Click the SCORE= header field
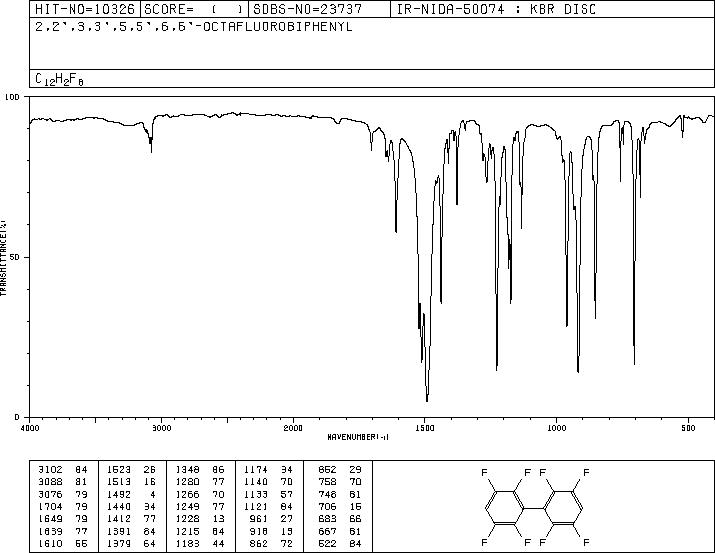Image resolution: width=715 pixels, height=553 pixels. 194,9
